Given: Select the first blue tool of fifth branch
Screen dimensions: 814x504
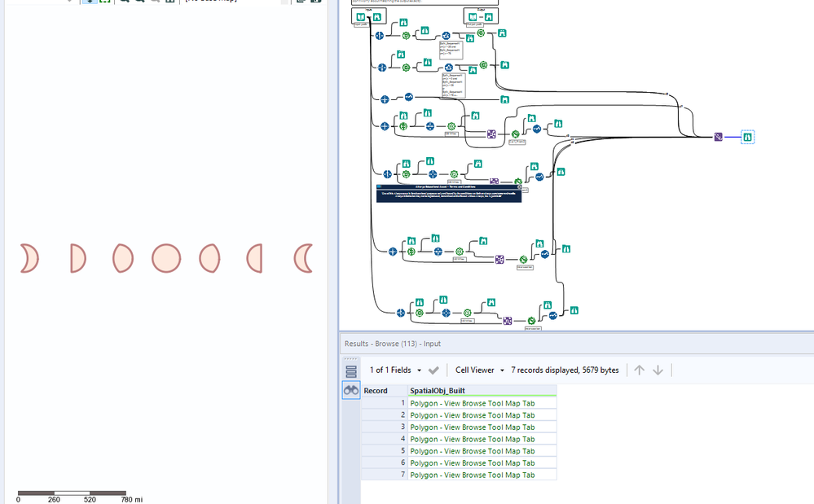Looking at the screenshot, I should coord(387,174).
